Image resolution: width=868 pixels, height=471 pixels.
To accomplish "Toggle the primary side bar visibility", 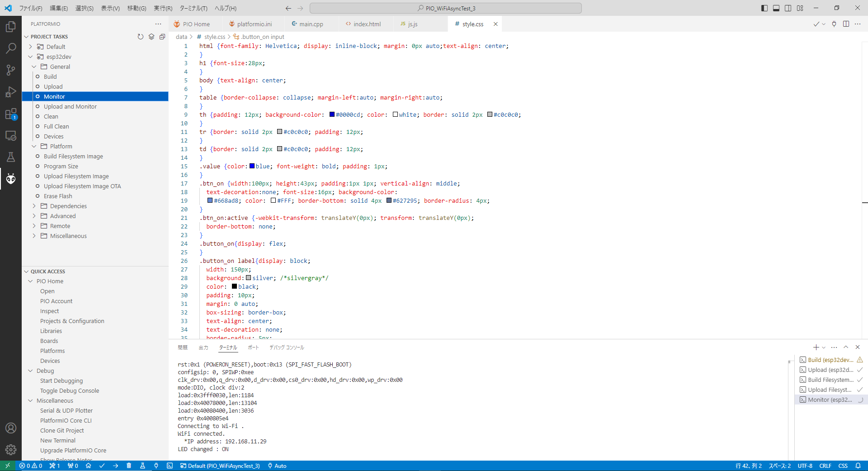I will (x=764, y=8).
